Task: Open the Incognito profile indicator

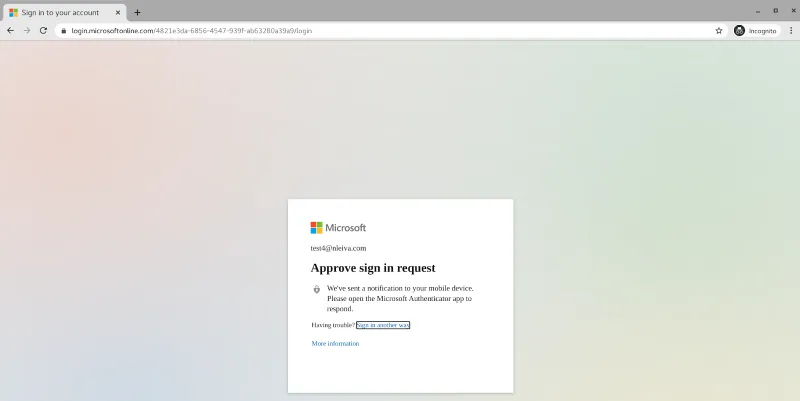Action: click(756, 31)
